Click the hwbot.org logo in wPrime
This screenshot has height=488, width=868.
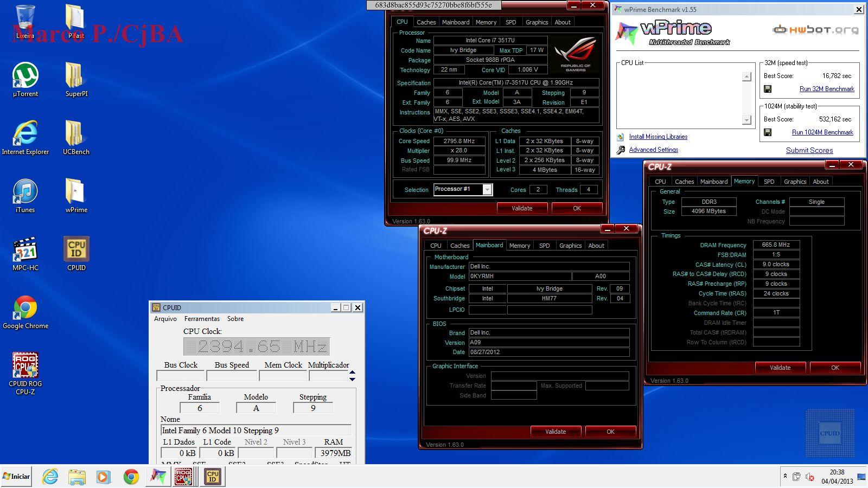[815, 29]
